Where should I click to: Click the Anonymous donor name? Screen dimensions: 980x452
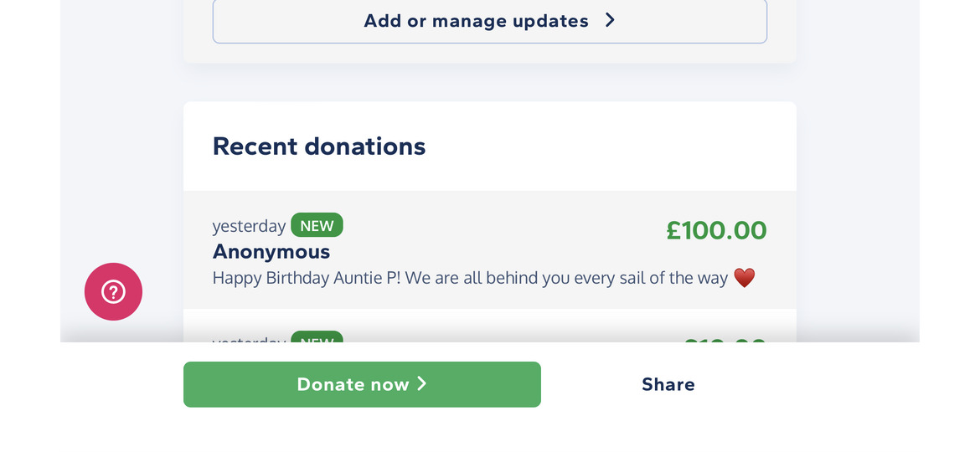271,252
